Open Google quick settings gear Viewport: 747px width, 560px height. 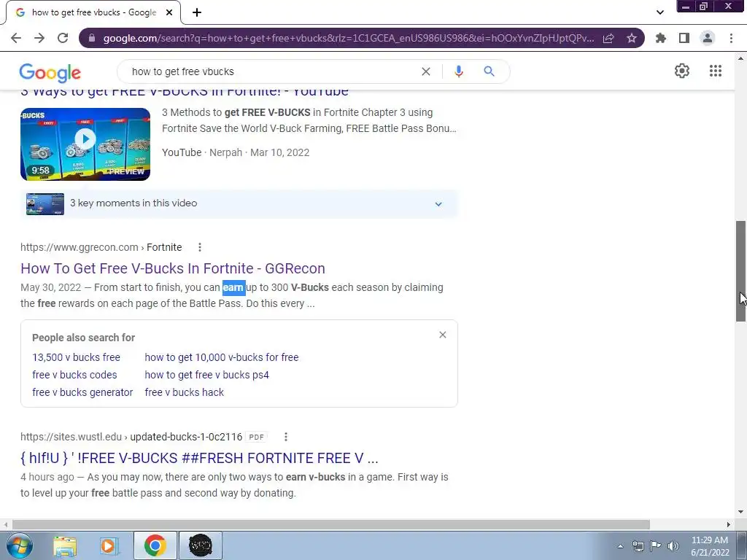click(x=682, y=71)
